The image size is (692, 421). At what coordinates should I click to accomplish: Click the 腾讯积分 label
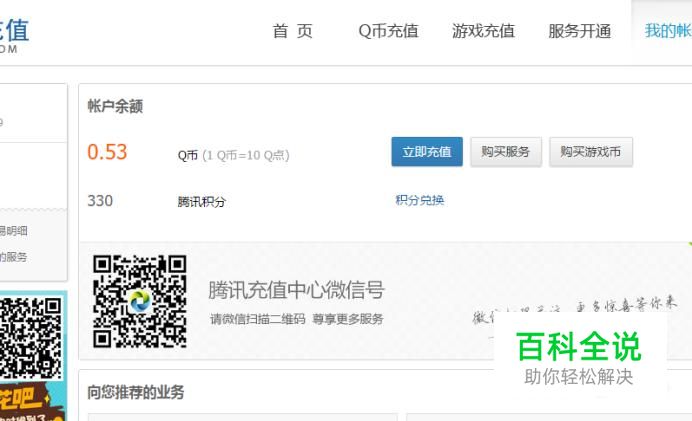click(202, 202)
